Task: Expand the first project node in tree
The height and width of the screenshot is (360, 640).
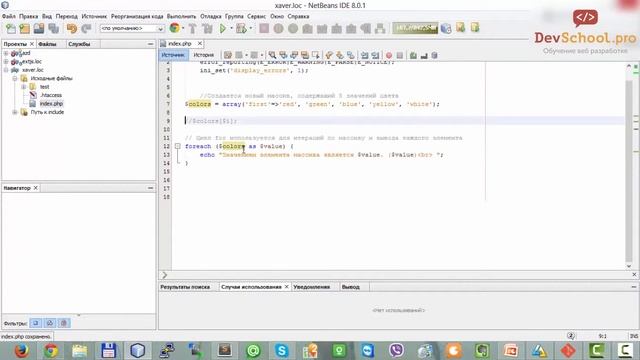Action: pos(6,53)
